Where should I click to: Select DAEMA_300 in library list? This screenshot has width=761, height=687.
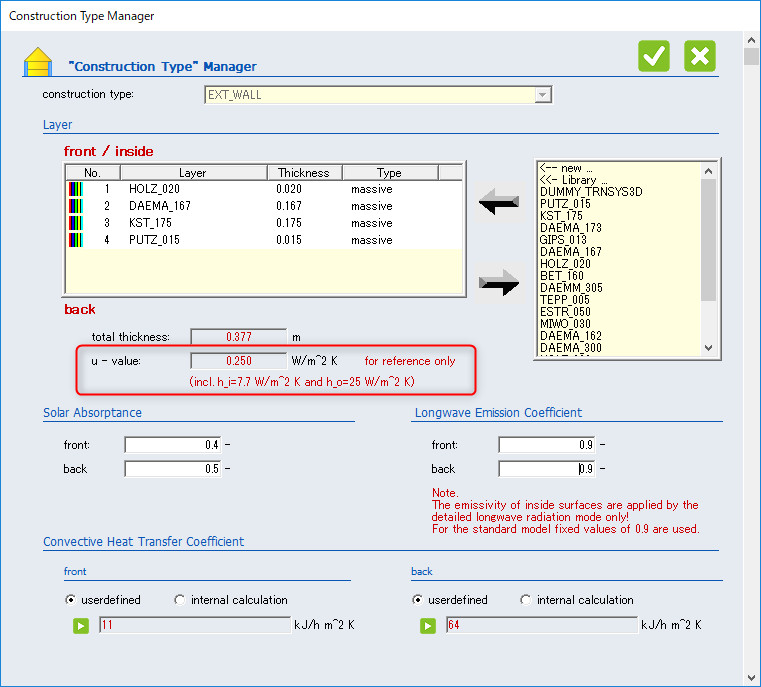(570, 348)
